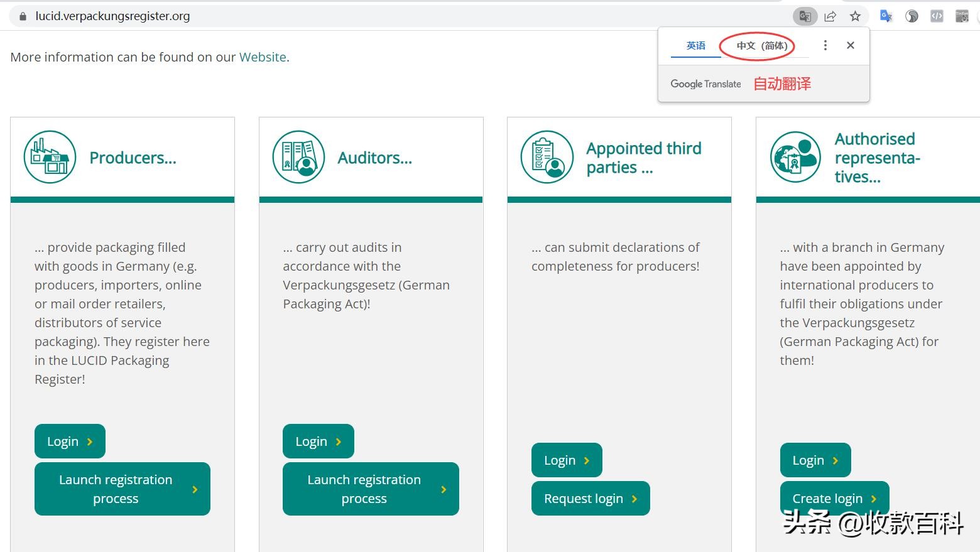The image size is (980, 552).
Task: Select the 英语 tab in translate popup
Action: coord(696,46)
